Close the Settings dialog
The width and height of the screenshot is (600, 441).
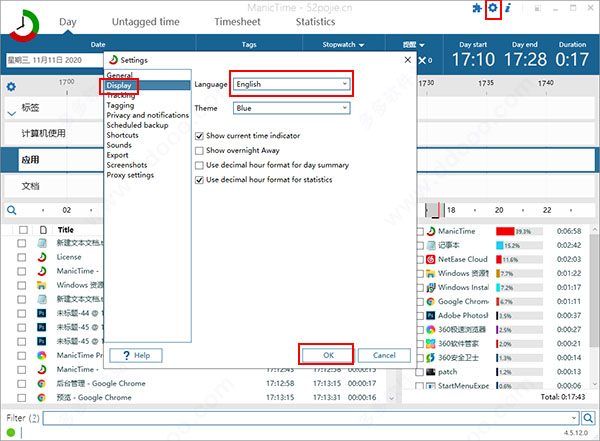[408, 60]
